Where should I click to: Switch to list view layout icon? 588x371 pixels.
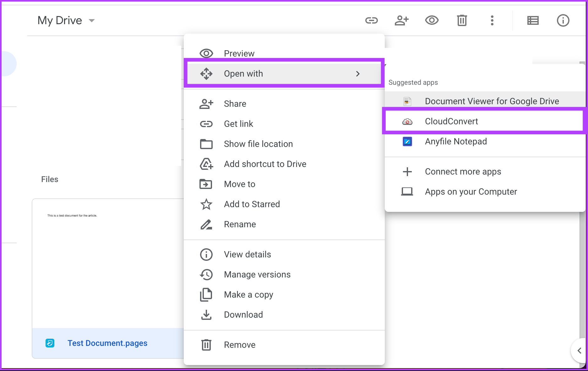(x=532, y=20)
